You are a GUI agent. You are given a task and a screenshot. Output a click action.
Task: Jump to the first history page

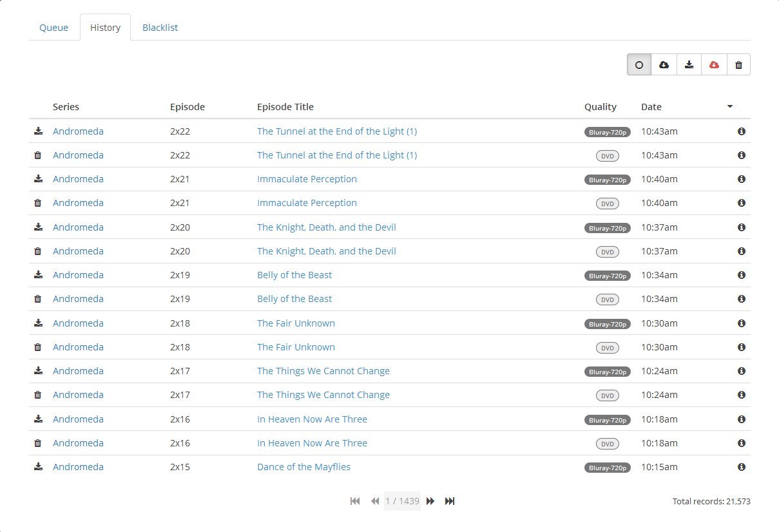pos(354,501)
